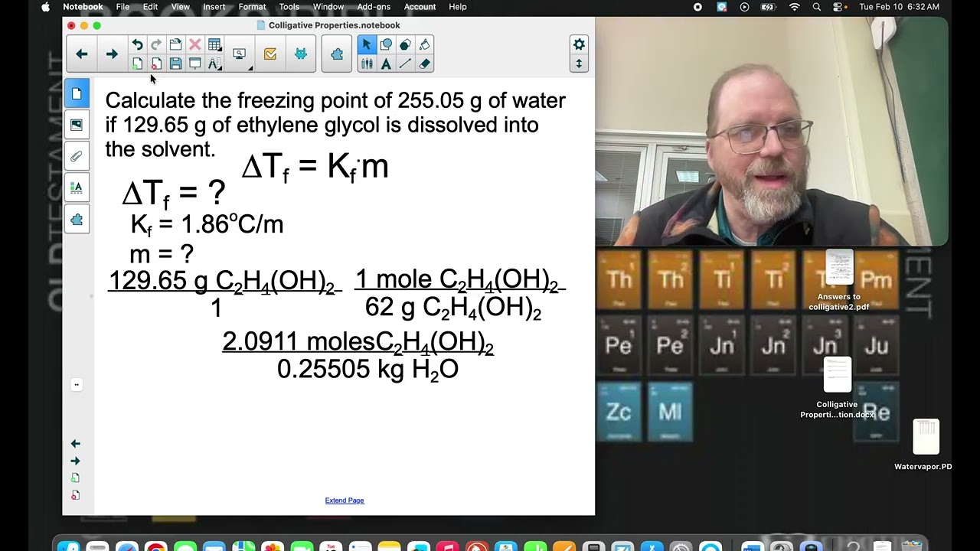This screenshot has height=551, width=980.
Task: Open Gallery sidebar tab
Action: tap(77, 125)
